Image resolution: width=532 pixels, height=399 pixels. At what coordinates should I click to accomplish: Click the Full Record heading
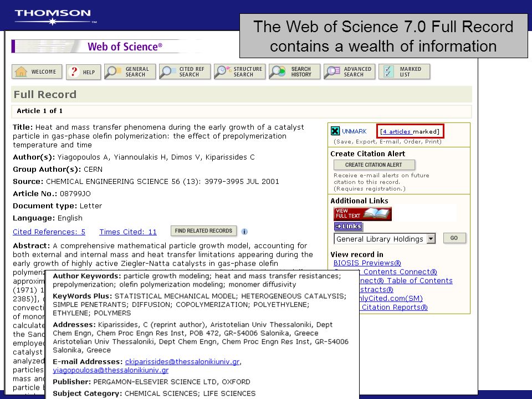(x=45, y=94)
